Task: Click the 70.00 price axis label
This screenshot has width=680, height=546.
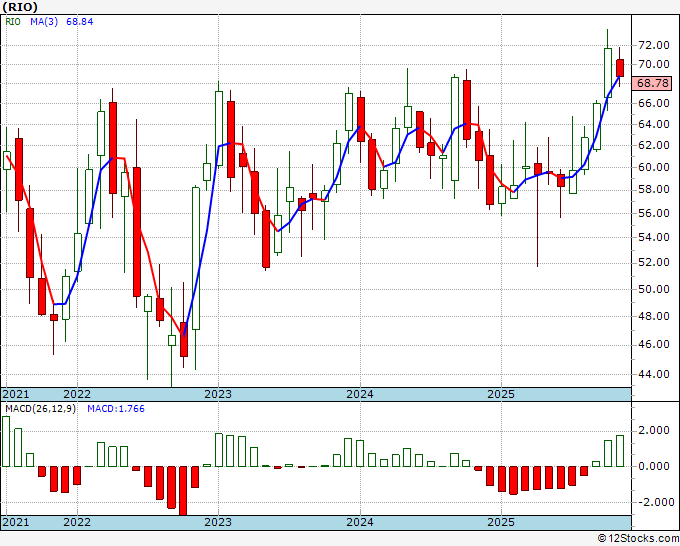Action: click(x=654, y=64)
